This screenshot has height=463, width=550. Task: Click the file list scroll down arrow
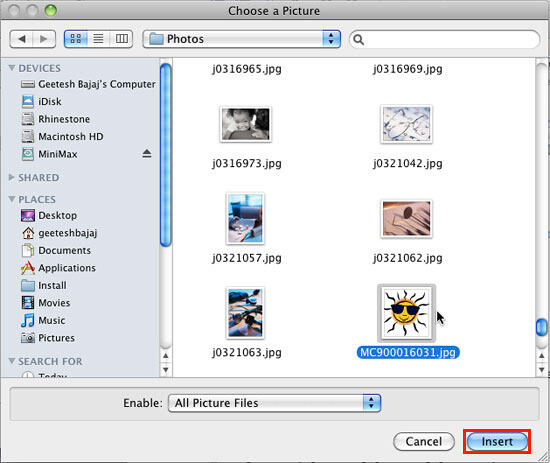[542, 369]
